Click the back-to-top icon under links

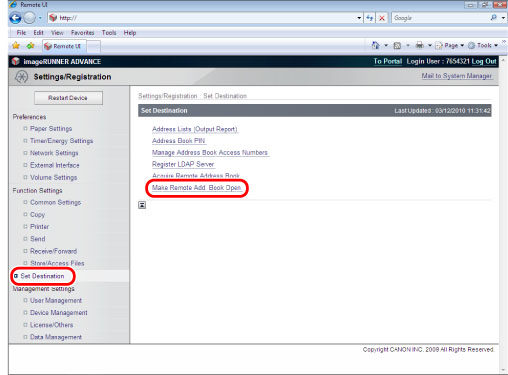pos(142,205)
